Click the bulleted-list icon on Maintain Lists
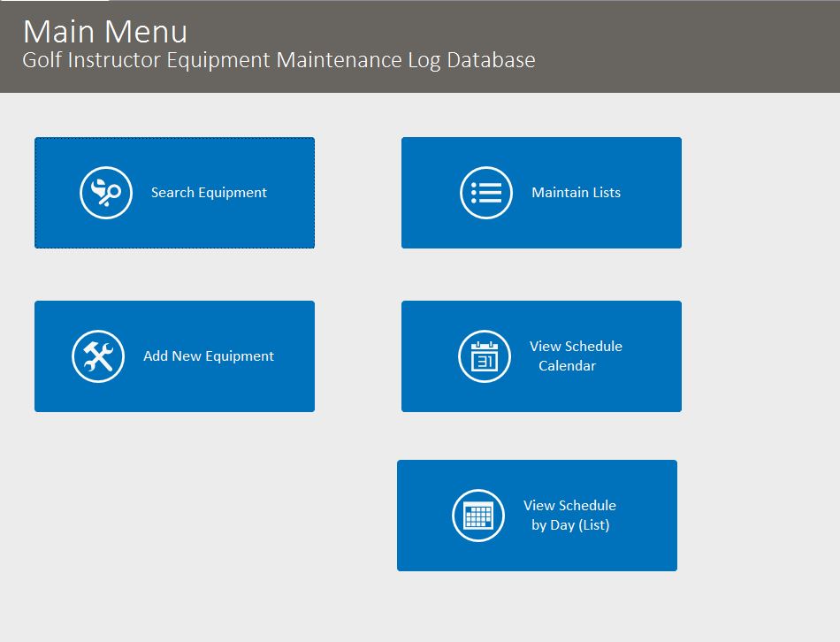The height and width of the screenshot is (642, 840). tap(485, 192)
